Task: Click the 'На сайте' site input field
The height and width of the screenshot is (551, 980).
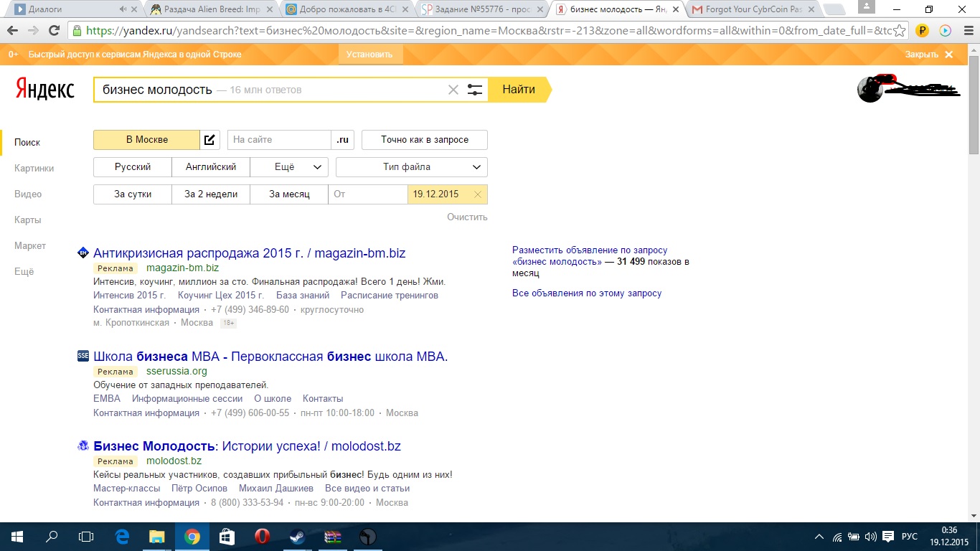Action: [x=279, y=140]
